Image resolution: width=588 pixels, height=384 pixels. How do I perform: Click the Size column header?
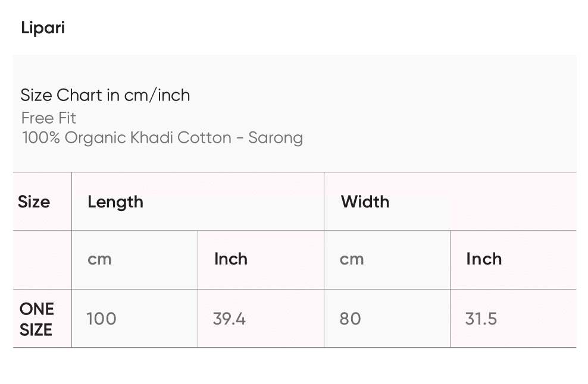34,202
